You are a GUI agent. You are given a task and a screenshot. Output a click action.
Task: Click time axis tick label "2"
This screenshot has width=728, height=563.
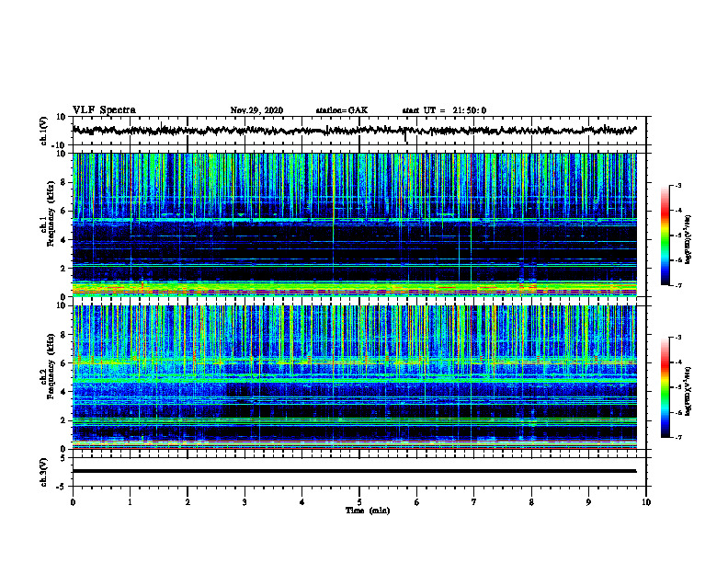pos(188,502)
